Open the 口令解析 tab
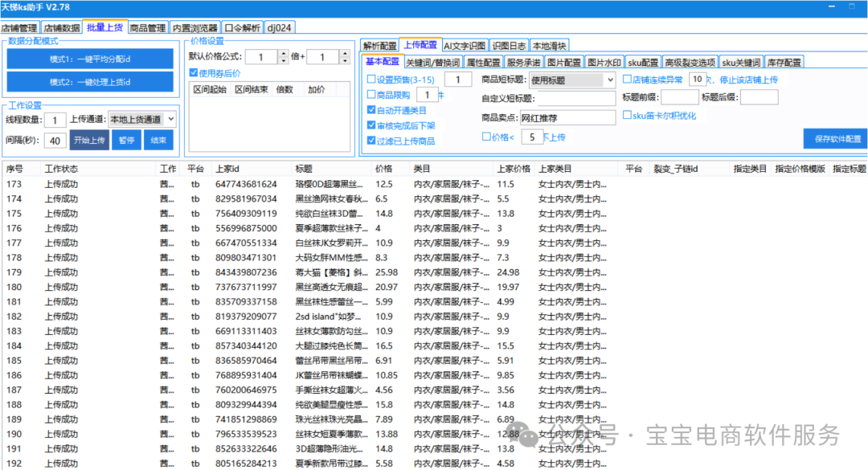Image resolution: width=868 pixels, height=470 pixels. (x=242, y=27)
